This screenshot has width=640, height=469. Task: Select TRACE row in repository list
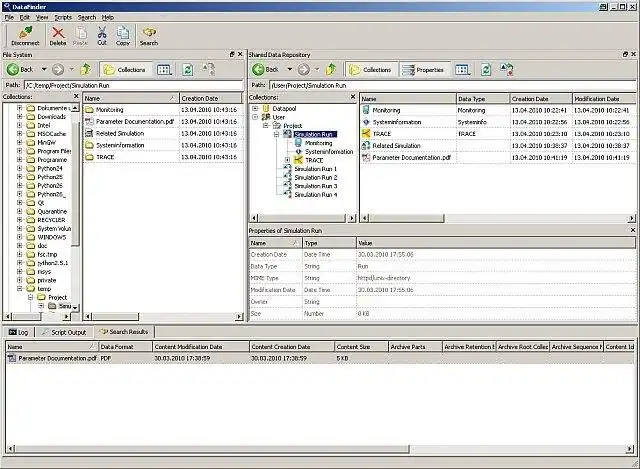click(x=498, y=134)
